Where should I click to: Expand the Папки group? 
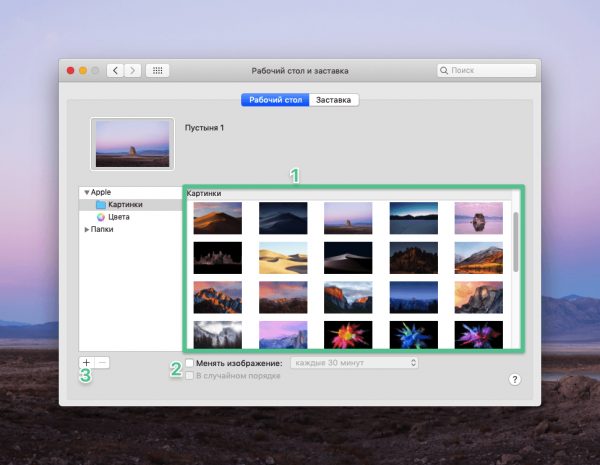click(87, 229)
